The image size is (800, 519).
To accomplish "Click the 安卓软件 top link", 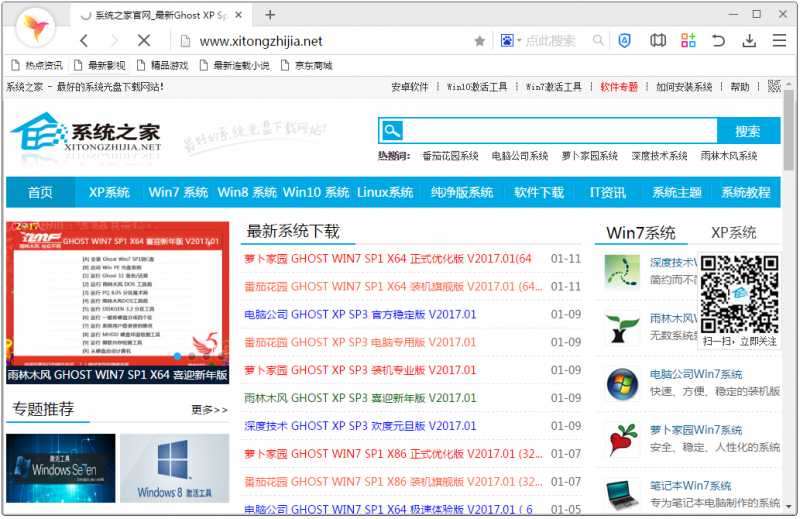I will coord(410,87).
